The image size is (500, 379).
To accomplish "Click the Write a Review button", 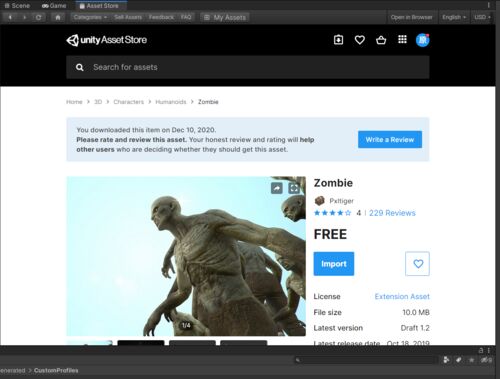I will [390, 140].
